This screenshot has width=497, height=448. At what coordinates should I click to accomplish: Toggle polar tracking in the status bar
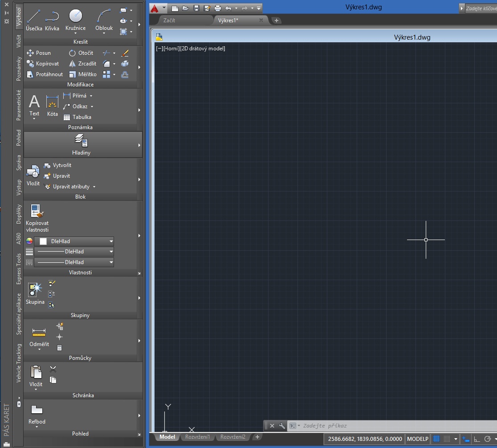click(x=488, y=439)
